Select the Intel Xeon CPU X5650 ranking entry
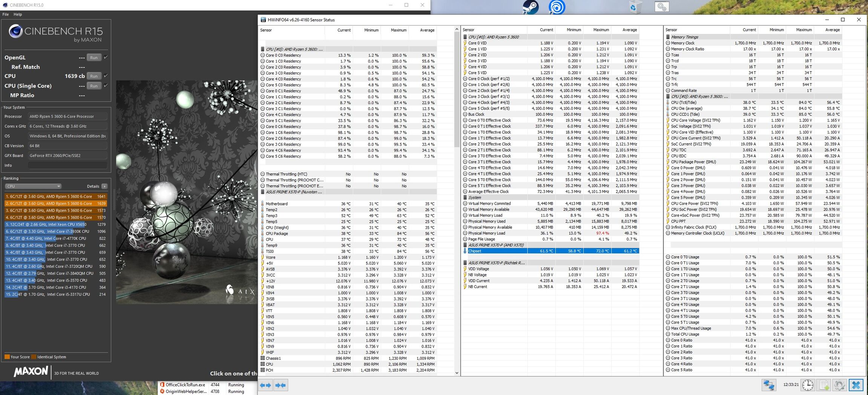Image resolution: width=868 pixels, height=395 pixels. point(56,224)
